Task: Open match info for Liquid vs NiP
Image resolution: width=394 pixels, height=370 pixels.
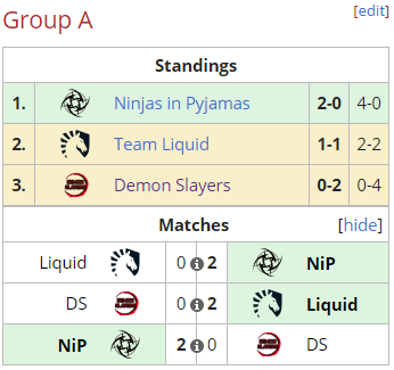Action: click(197, 265)
